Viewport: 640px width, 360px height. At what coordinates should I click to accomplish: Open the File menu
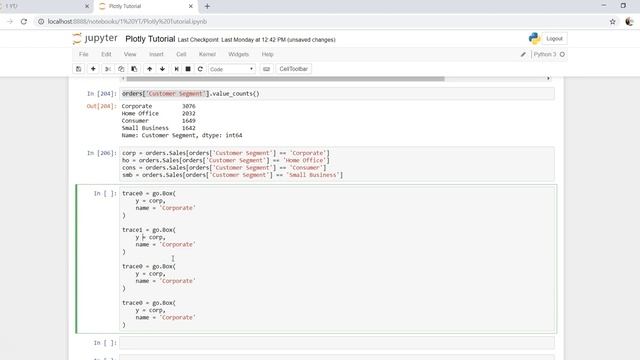coord(84,54)
